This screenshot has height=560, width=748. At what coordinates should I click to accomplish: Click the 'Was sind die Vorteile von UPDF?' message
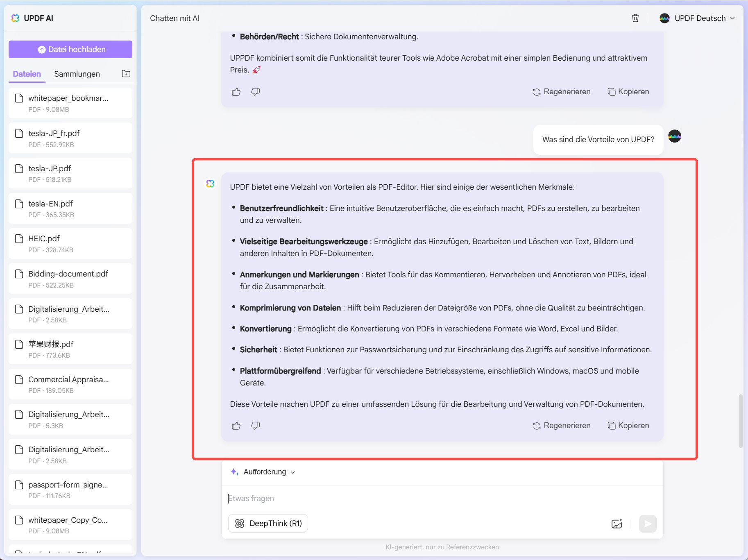(x=598, y=140)
